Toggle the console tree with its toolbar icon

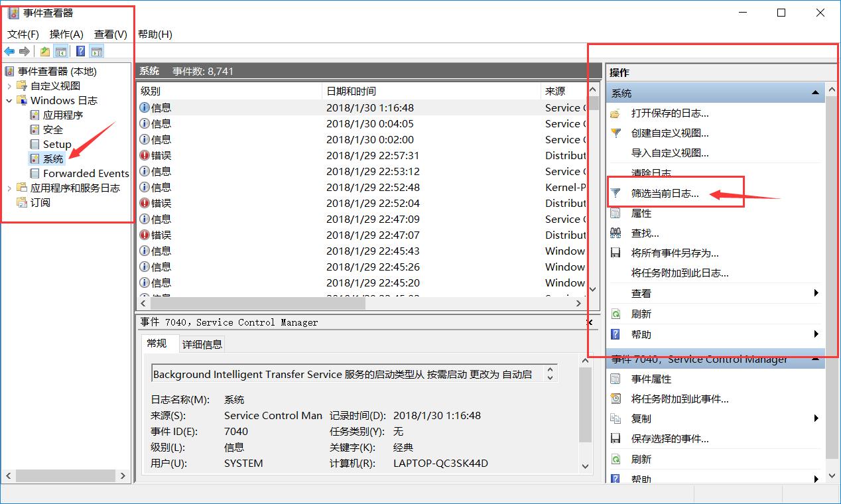(x=60, y=51)
